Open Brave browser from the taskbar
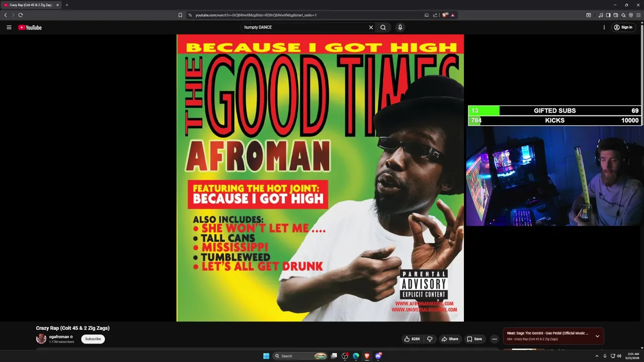This screenshot has height=362, width=644. tap(367, 356)
